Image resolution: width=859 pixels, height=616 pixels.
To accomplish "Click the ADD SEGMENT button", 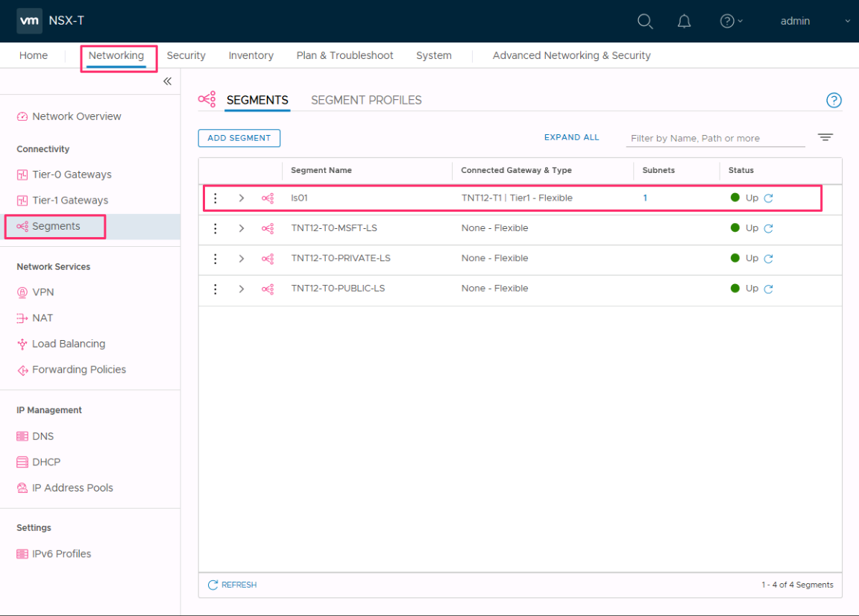I will [239, 138].
